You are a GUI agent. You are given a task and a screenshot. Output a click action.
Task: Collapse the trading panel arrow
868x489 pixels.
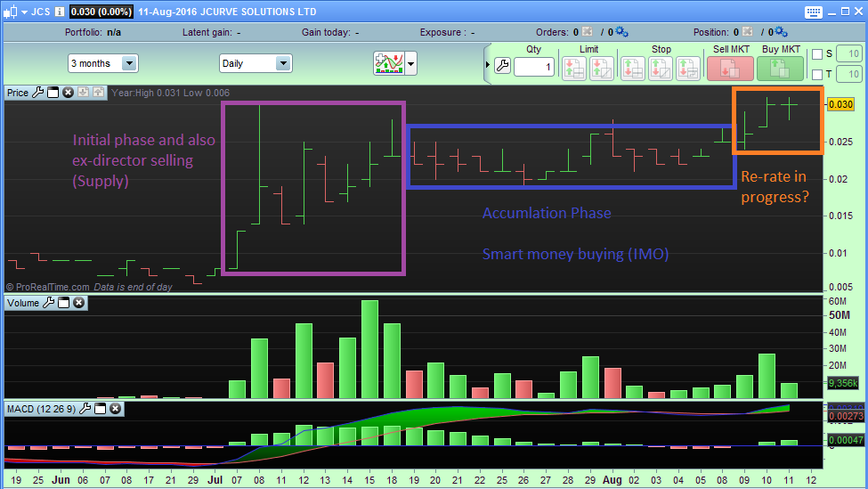click(x=487, y=65)
